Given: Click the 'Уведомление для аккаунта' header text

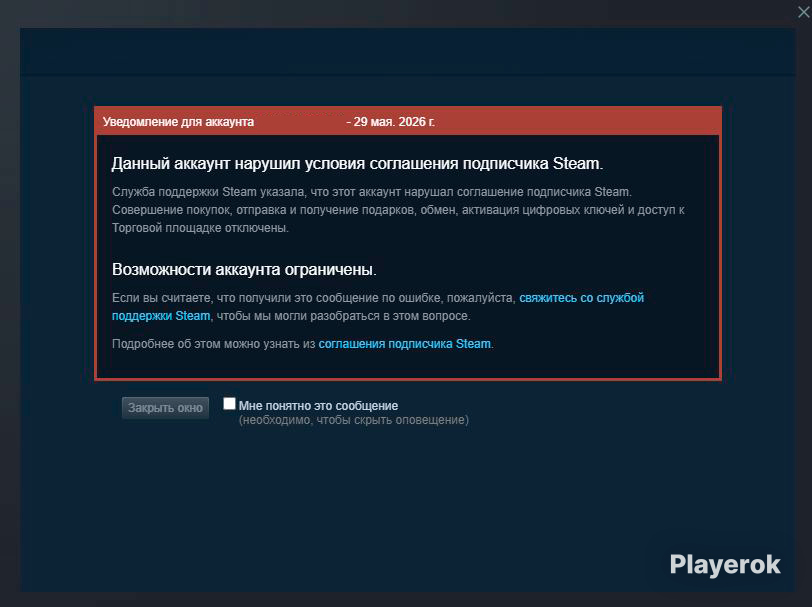Looking at the screenshot, I should (x=178, y=122).
